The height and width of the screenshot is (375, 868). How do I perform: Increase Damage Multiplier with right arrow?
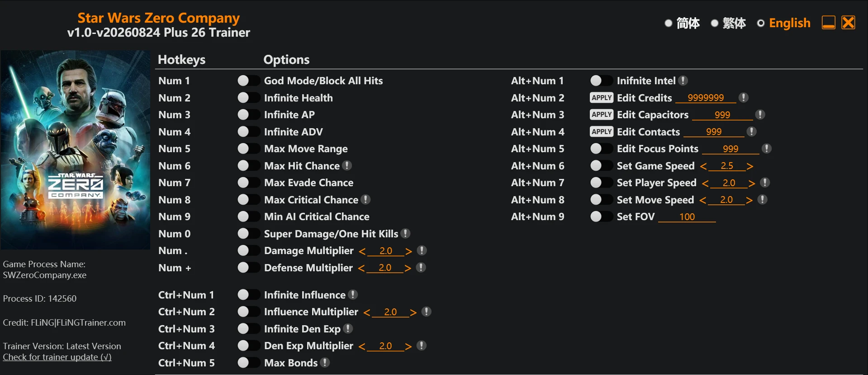[408, 251]
